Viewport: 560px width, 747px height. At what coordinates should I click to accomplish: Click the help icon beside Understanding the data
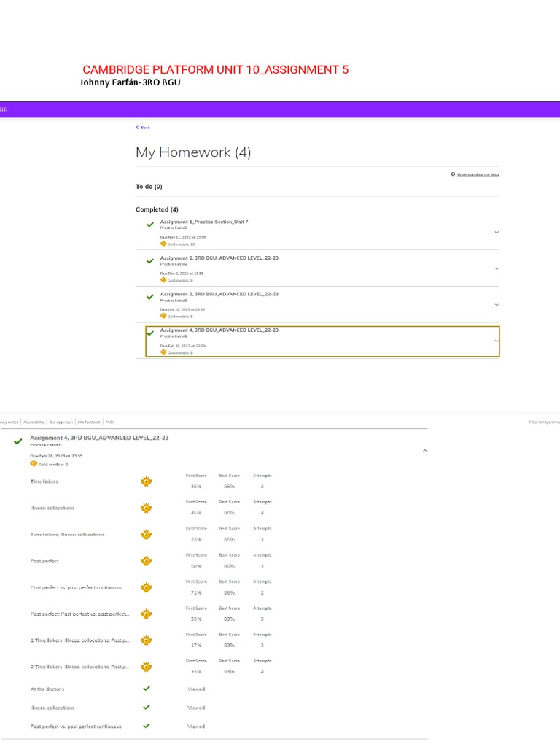pyautogui.click(x=453, y=174)
